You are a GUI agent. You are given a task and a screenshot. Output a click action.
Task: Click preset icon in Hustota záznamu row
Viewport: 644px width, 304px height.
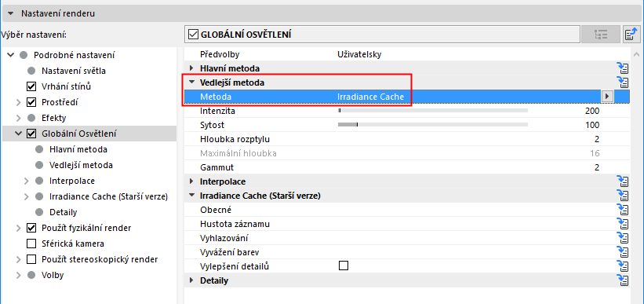pyautogui.click(x=624, y=224)
